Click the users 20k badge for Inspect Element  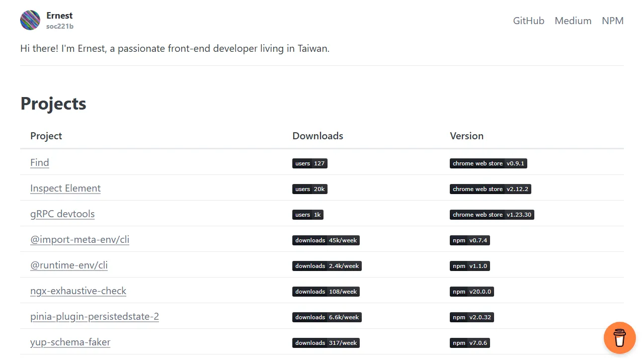tap(309, 189)
